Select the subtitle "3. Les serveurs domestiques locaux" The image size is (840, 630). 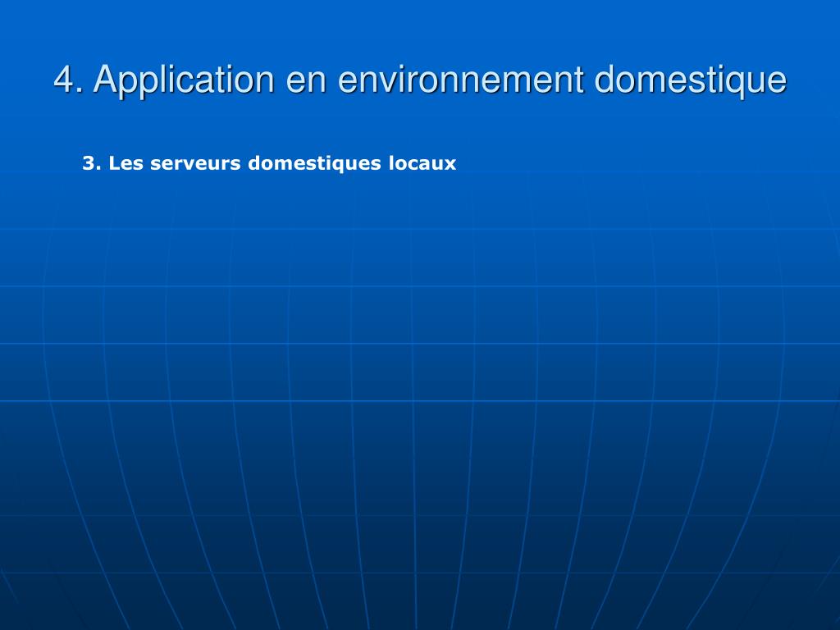(x=269, y=163)
